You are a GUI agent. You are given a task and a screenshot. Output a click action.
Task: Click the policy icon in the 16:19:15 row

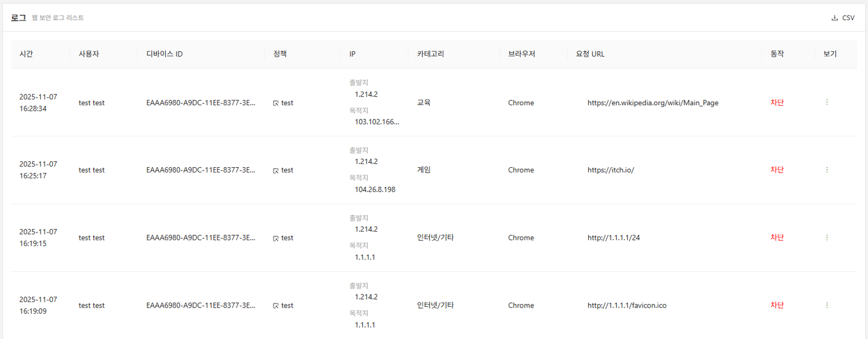pyautogui.click(x=276, y=238)
